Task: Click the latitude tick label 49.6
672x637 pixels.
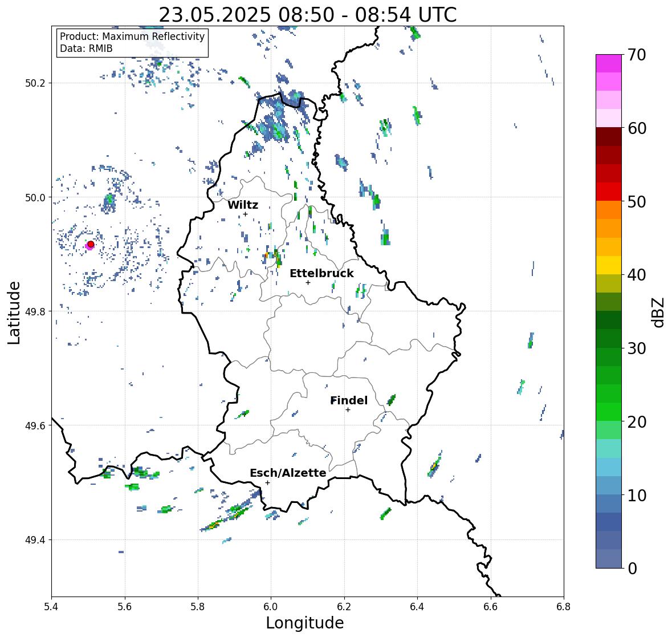Action: click(x=35, y=425)
